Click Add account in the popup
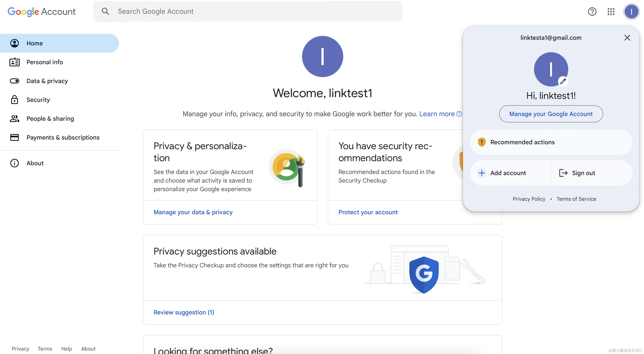Image resolution: width=644 pixels, height=354 pixels. coord(508,173)
